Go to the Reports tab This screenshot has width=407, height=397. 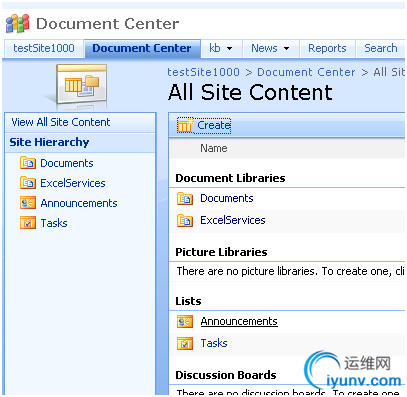327,48
